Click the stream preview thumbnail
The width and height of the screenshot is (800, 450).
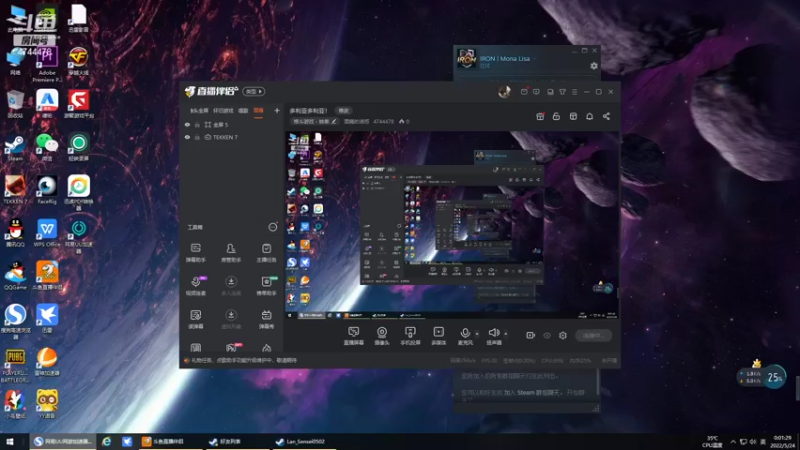coord(452,226)
